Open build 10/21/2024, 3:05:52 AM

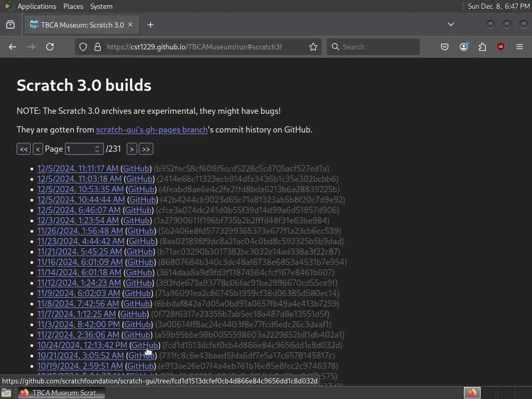81,355
